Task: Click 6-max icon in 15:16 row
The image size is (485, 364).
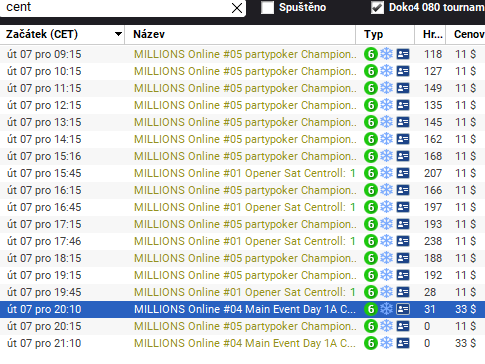Action: click(371, 156)
